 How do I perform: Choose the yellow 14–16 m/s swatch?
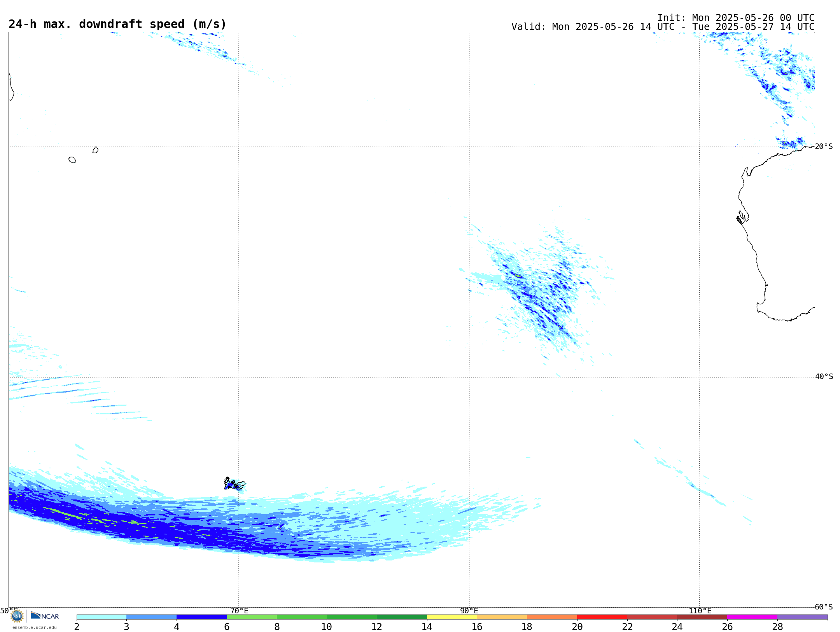coord(452,617)
